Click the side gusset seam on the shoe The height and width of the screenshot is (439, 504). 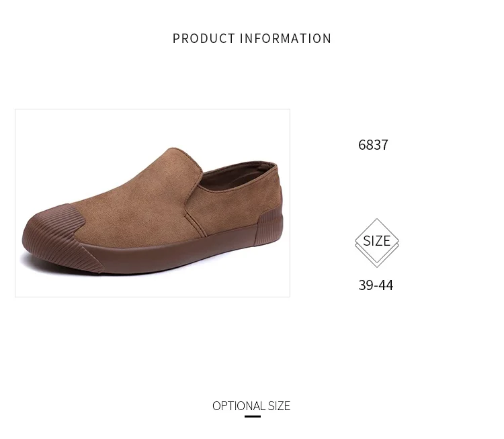coord(194,222)
